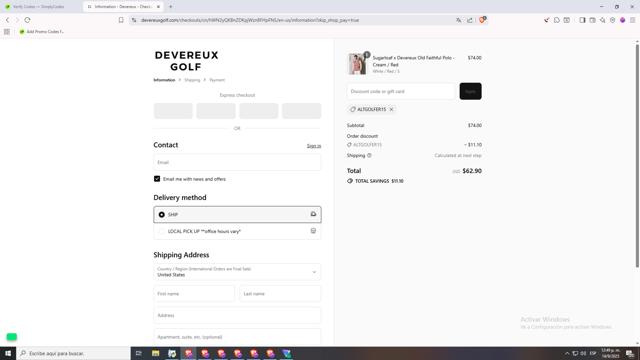Open the browser main menu icon

coord(633,20)
